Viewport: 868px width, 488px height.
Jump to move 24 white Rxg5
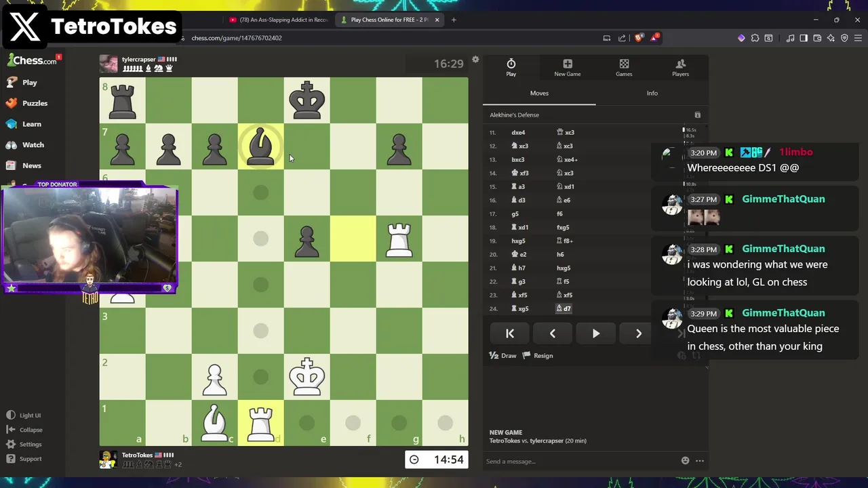click(x=520, y=308)
